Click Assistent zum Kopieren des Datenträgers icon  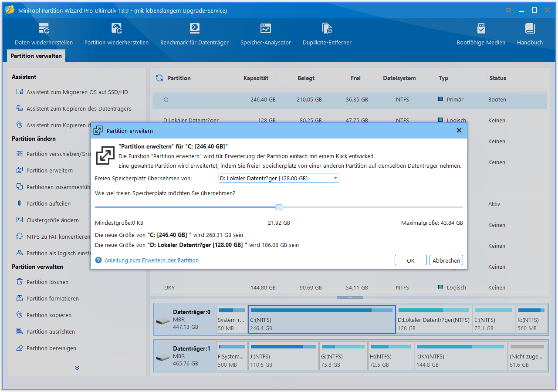[x=19, y=108]
